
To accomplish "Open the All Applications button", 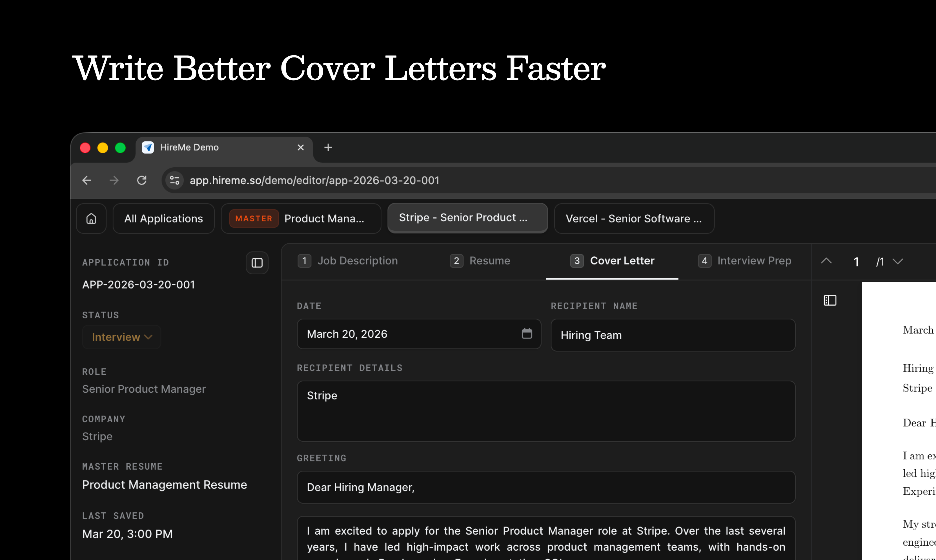I will (x=163, y=219).
